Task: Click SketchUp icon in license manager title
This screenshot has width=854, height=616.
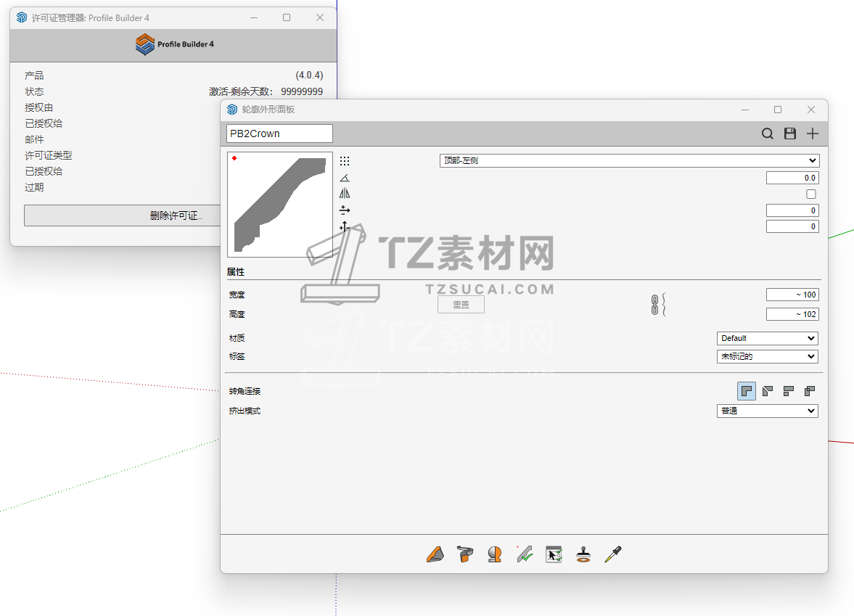Action: pos(22,17)
